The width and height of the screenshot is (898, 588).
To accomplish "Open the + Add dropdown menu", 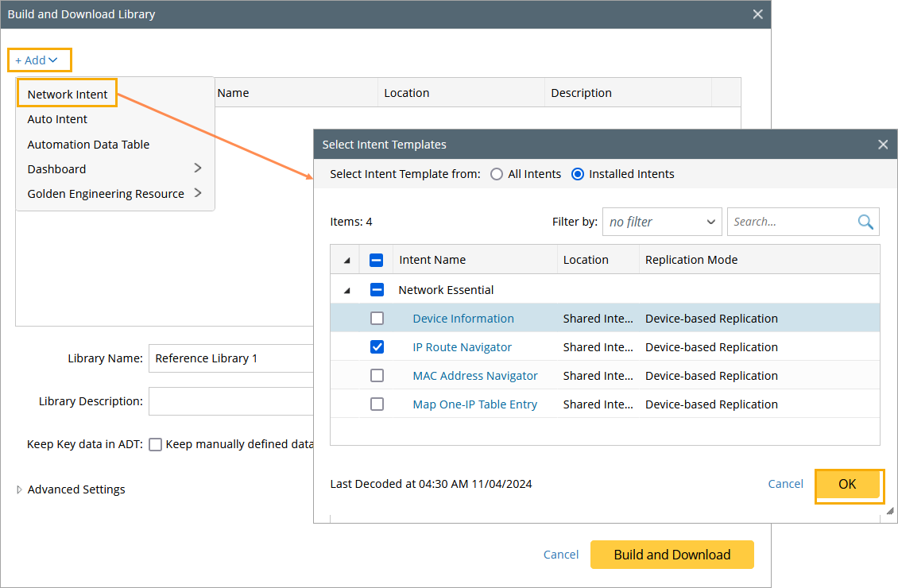I will click(37, 60).
